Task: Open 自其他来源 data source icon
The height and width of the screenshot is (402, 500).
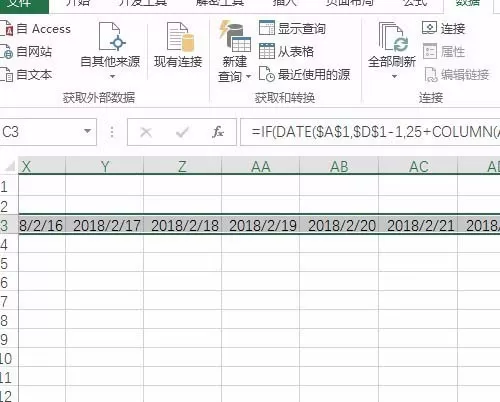Action: pyautogui.click(x=112, y=37)
